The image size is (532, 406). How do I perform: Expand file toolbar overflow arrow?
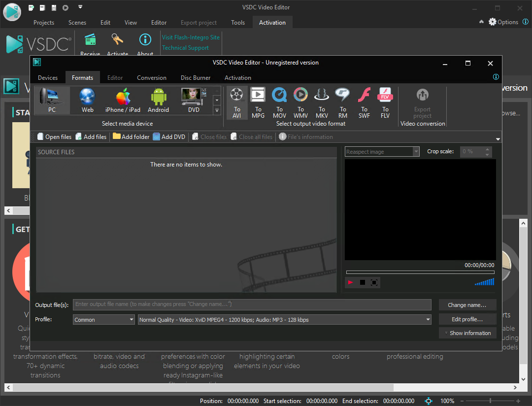pos(498,139)
